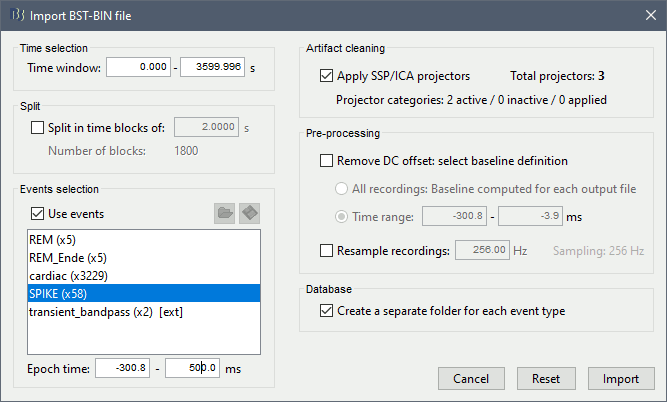Disable Apply SSP/ICA projectors

click(326, 75)
